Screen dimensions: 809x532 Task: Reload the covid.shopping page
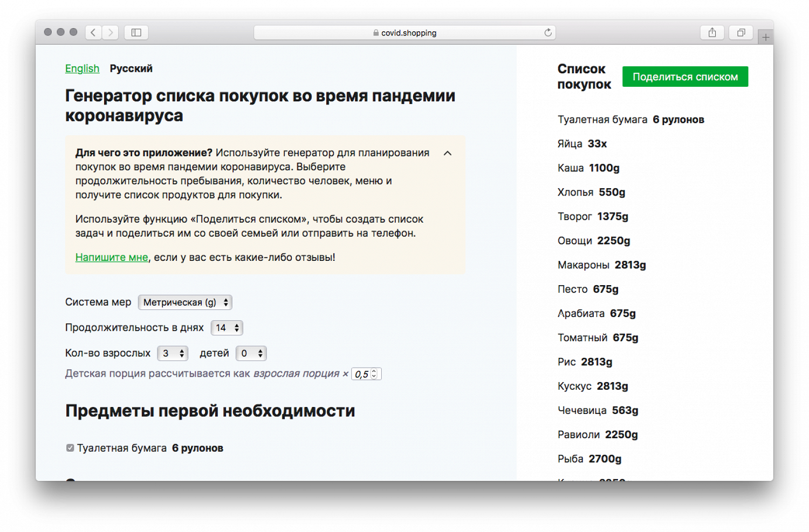click(x=548, y=32)
